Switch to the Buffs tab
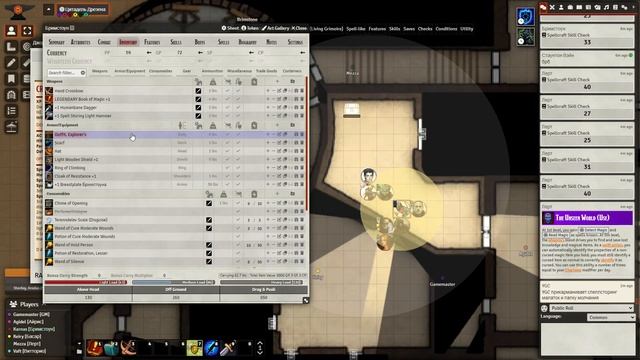Viewport: 640px width, 360px height. [200, 42]
